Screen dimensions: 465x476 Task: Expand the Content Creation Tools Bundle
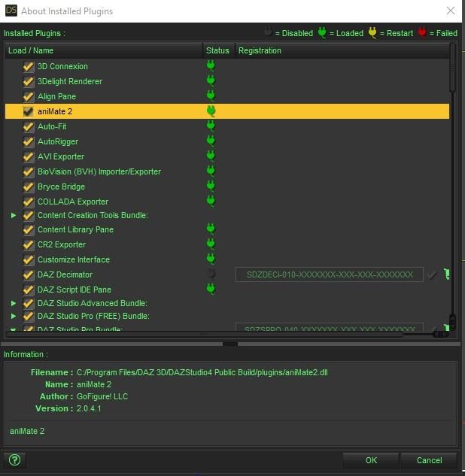(x=14, y=215)
